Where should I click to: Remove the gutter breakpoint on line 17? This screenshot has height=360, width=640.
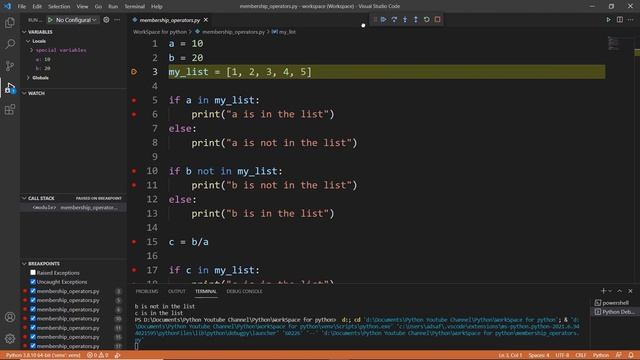coord(134,270)
